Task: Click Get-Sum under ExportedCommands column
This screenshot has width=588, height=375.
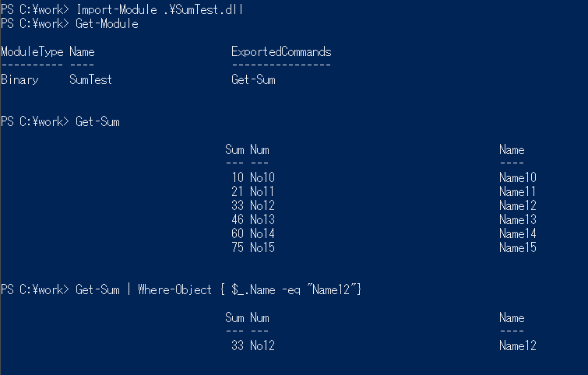Action: pos(253,79)
